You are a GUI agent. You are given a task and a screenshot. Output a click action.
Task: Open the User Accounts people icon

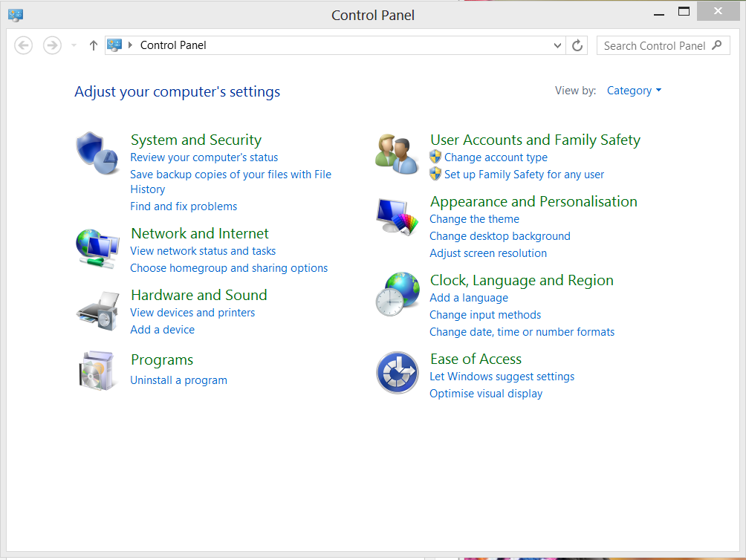click(x=397, y=154)
